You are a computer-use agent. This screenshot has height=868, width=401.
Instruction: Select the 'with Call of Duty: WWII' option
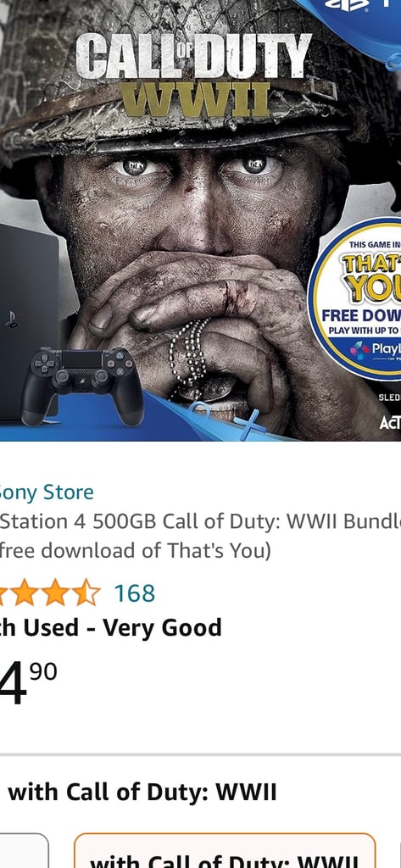click(225, 850)
